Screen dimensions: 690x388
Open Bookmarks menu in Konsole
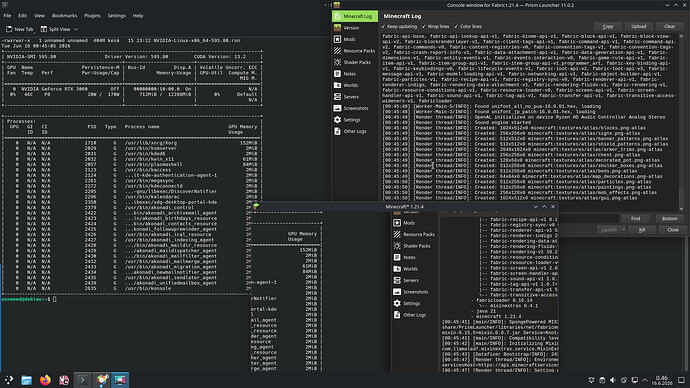[x=64, y=15]
